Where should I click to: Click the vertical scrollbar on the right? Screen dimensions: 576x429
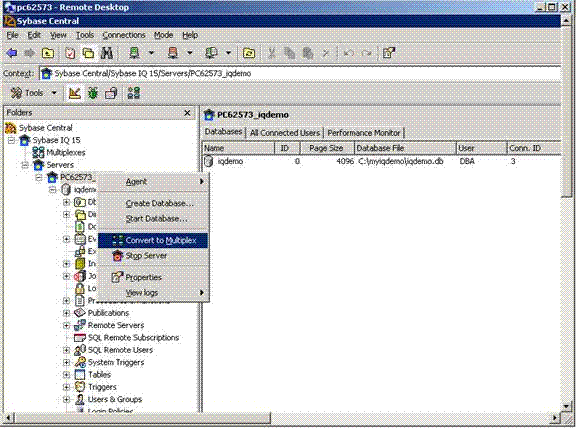(x=566, y=112)
